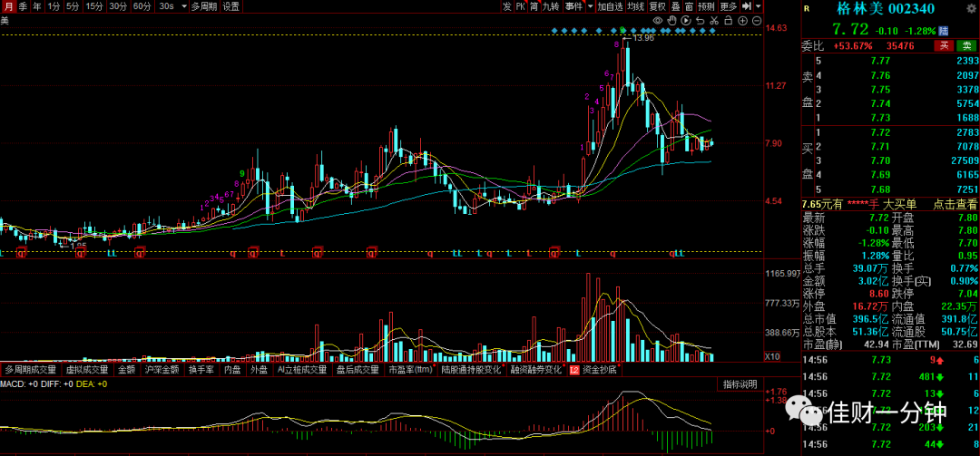Zoom in with the plus circle icon

coord(743,21)
